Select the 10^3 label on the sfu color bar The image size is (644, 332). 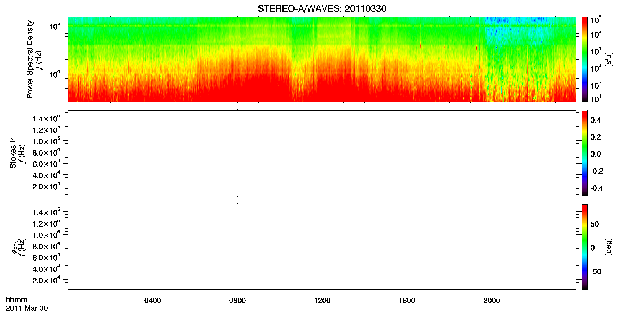[x=596, y=68]
